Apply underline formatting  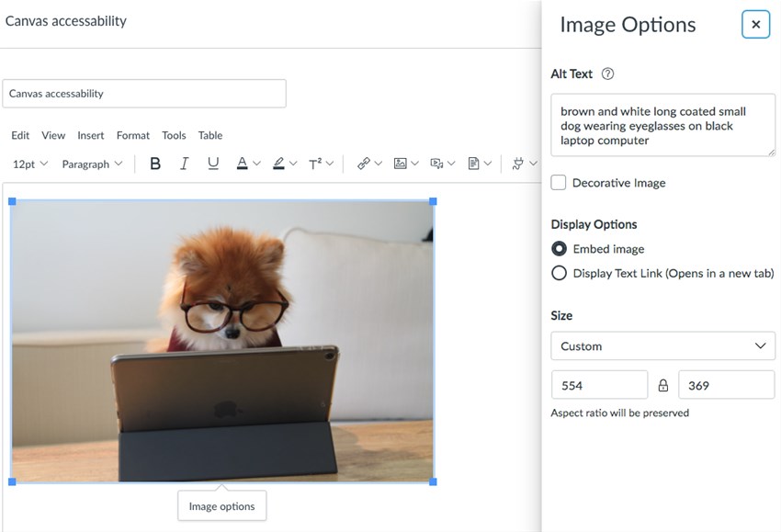[211, 164]
